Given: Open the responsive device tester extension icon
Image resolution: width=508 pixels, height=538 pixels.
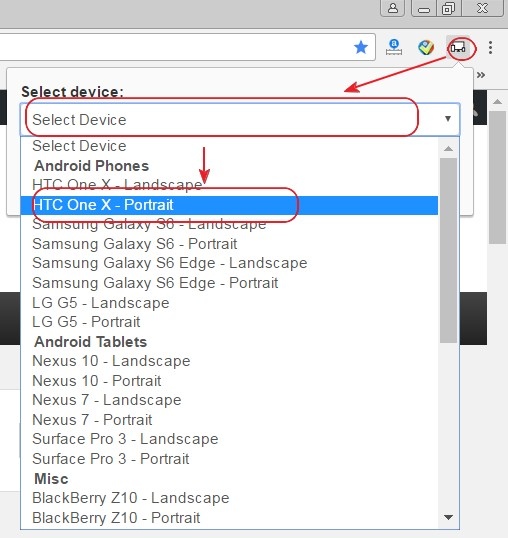Looking at the screenshot, I should click(x=458, y=47).
